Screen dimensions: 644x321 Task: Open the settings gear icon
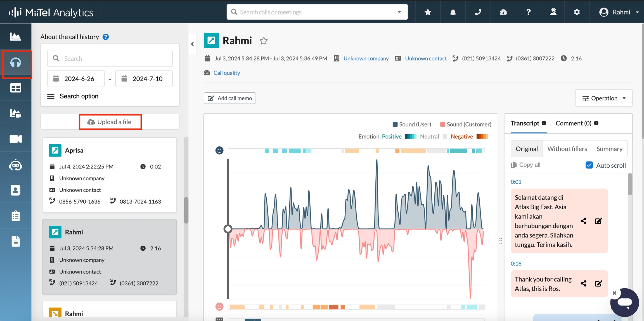(577, 12)
